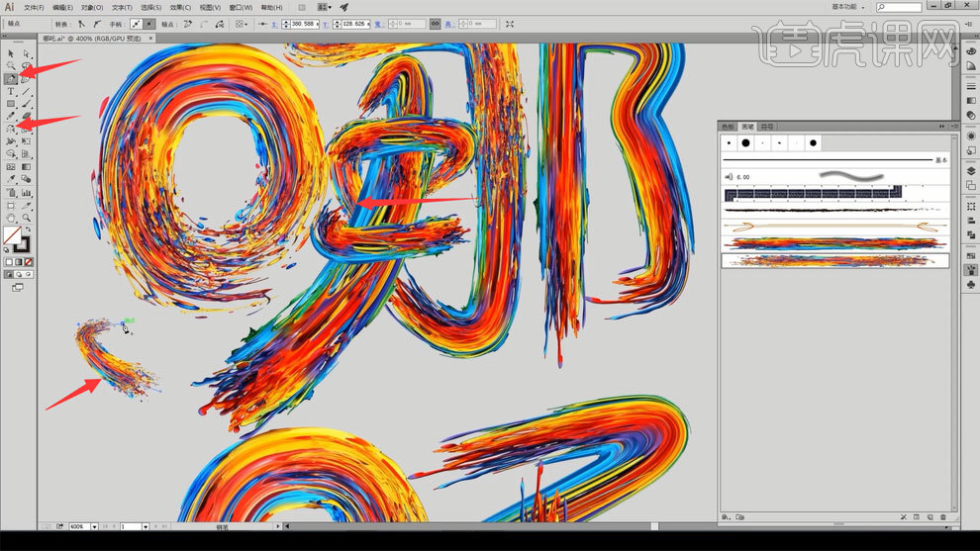The image size is (980, 551).
Task: Select the Type (T) tool
Action: point(11,91)
